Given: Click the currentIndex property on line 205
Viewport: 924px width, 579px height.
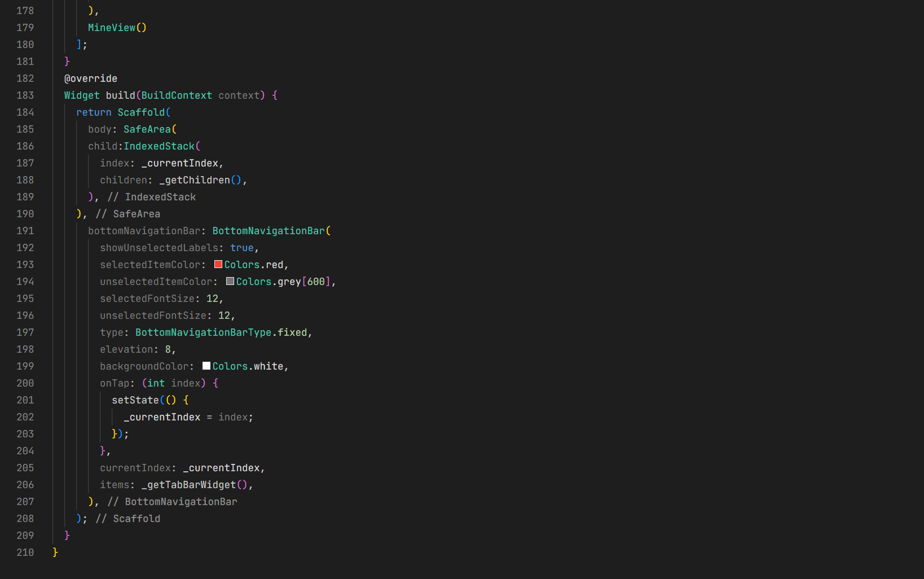Looking at the screenshot, I should tap(135, 468).
